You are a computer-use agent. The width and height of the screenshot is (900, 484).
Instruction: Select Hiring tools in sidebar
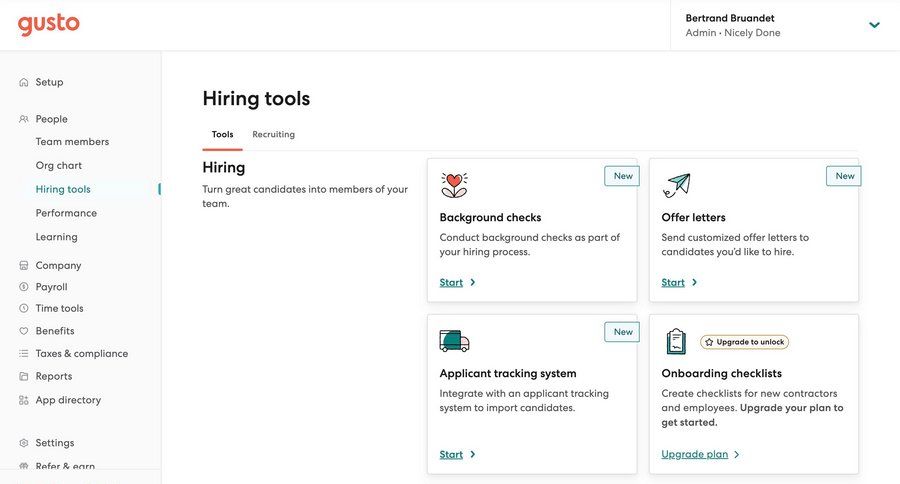pyautogui.click(x=63, y=189)
